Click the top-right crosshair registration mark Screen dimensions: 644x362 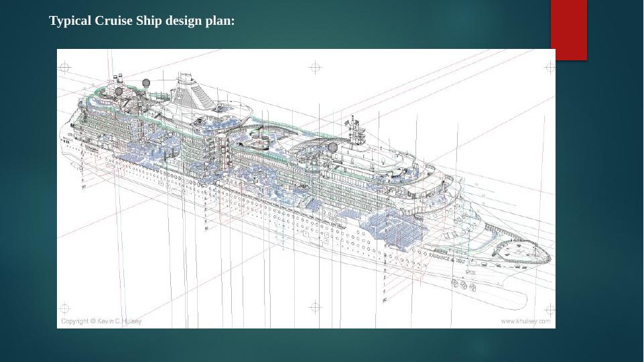(550, 67)
